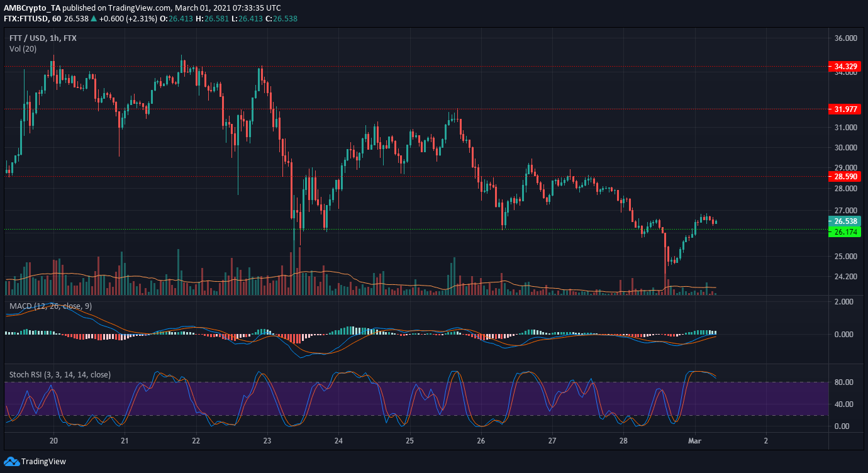The height and width of the screenshot is (473, 868).
Task: Select the 26.174 green support price label
Action: pyautogui.click(x=844, y=231)
